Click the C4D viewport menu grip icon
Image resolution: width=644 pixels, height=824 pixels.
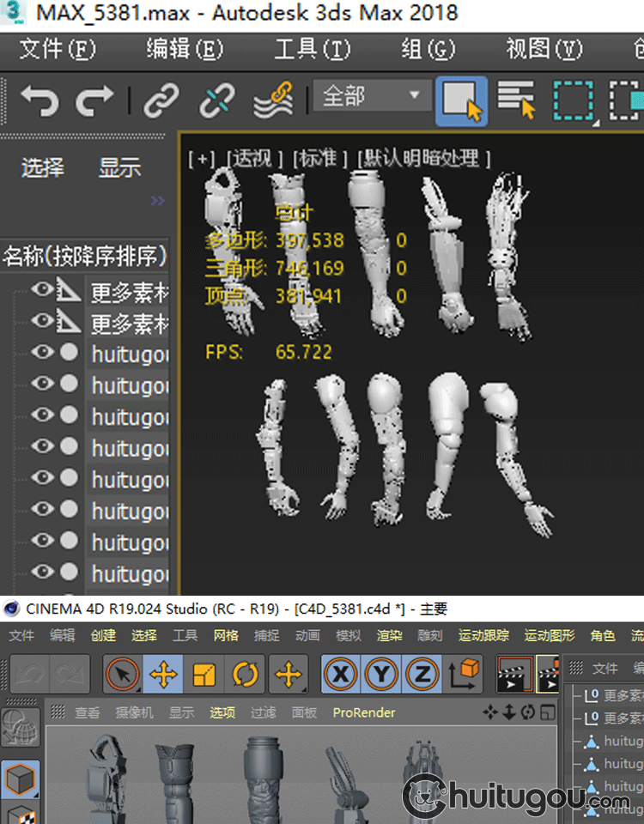(58, 712)
